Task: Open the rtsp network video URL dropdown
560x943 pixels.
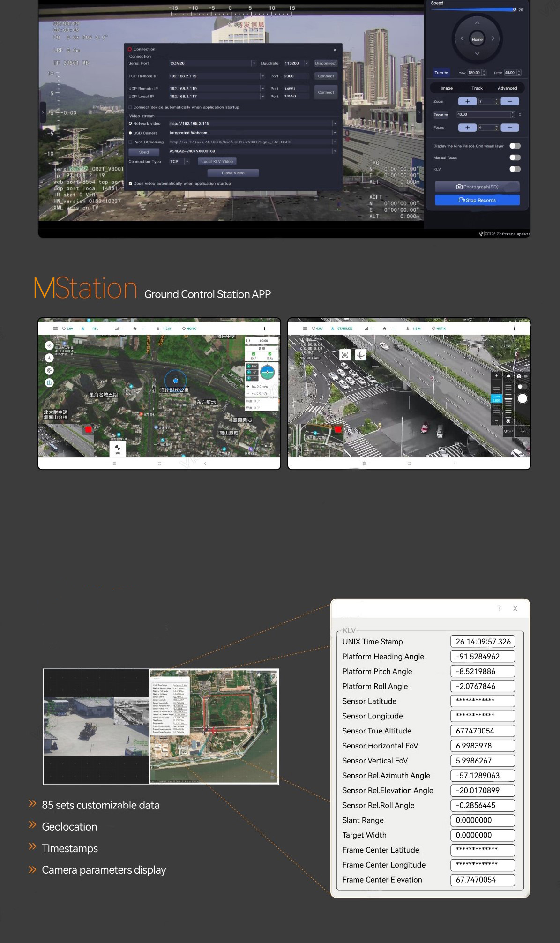Action: point(335,123)
